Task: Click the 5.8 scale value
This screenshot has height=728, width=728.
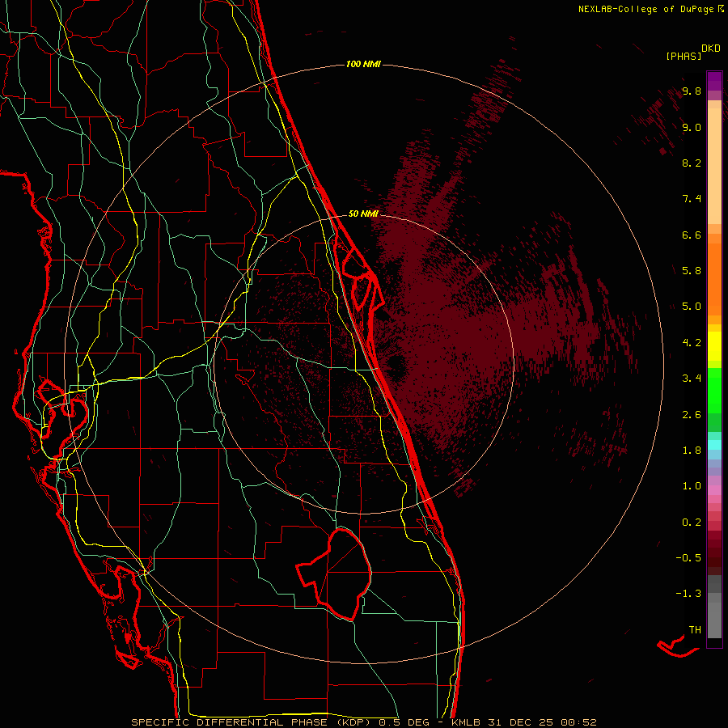Action: click(692, 271)
